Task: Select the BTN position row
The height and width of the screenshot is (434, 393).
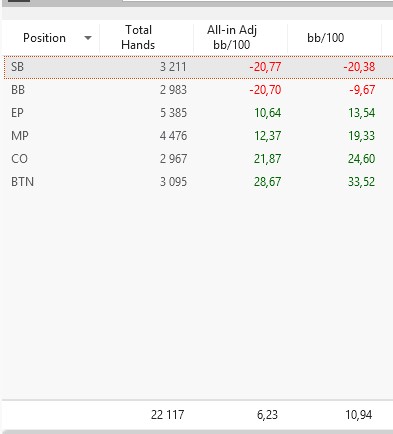Action: tap(198, 182)
